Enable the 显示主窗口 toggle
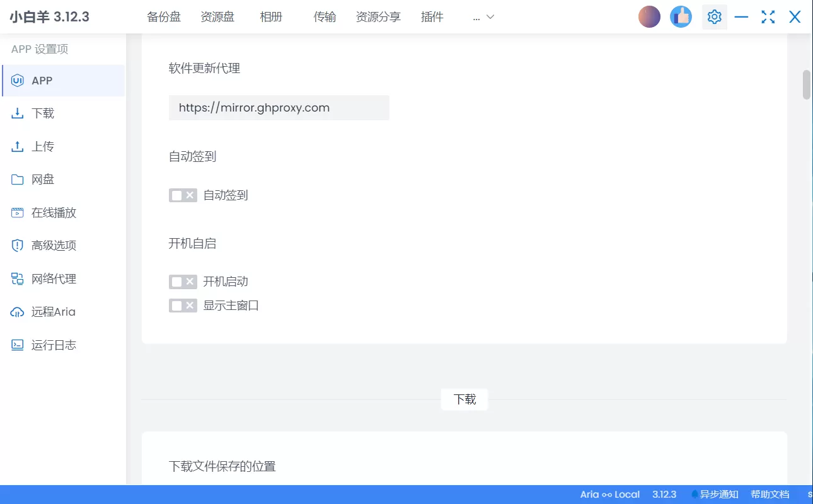Viewport: 813px width, 504px height. 183,305
